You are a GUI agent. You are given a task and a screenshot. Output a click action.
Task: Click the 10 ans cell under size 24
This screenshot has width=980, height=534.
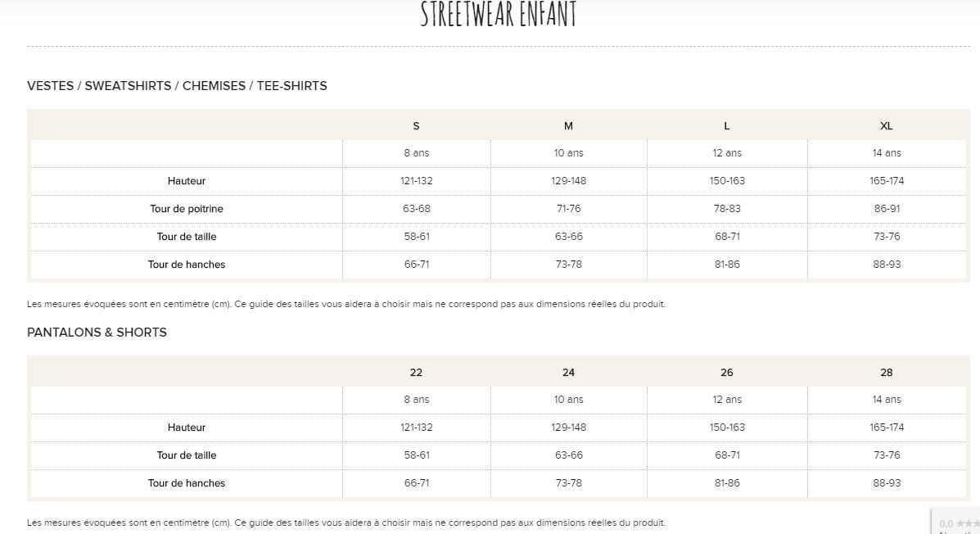tap(569, 399)
